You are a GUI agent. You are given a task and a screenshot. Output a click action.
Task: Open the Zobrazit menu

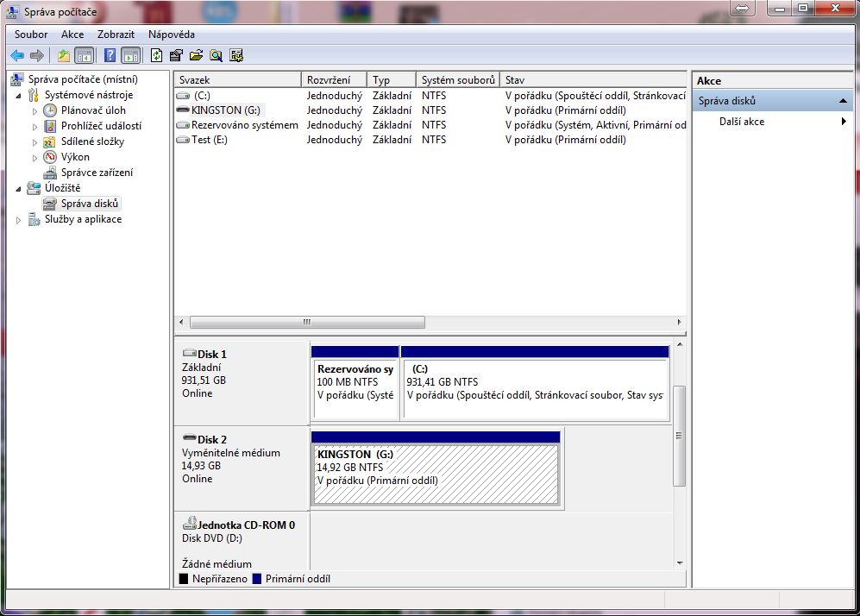116,34
